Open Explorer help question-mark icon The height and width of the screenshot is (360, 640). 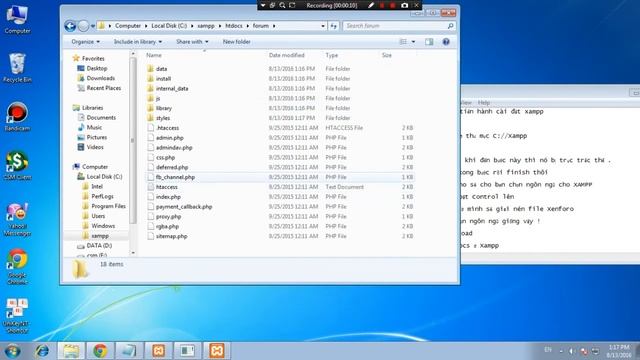(x=446, y=42)
